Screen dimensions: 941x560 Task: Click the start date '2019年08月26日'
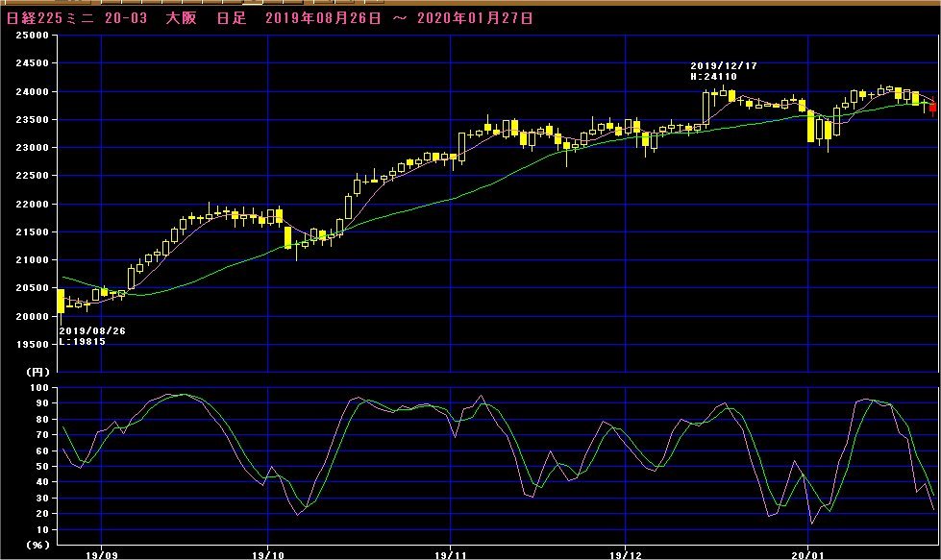323,18
